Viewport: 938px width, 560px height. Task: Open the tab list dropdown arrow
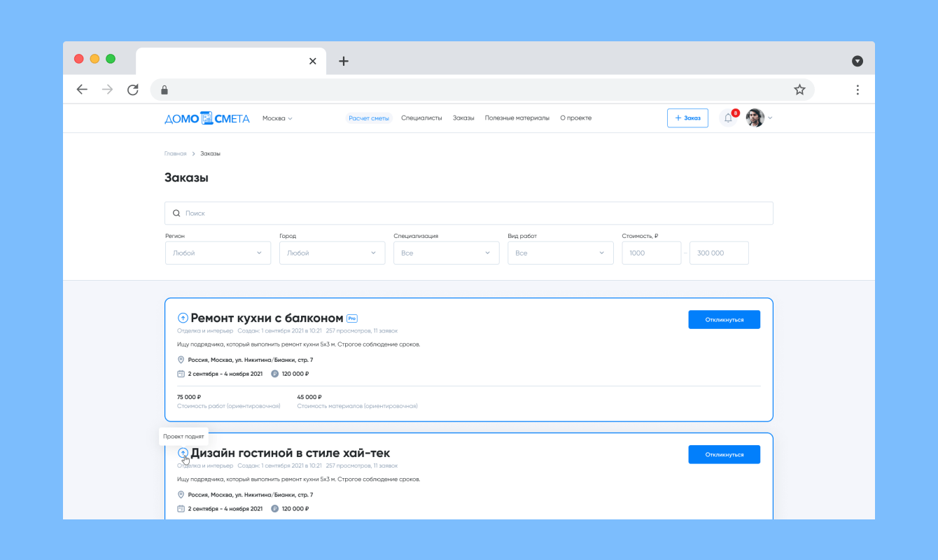click(857, 61)
